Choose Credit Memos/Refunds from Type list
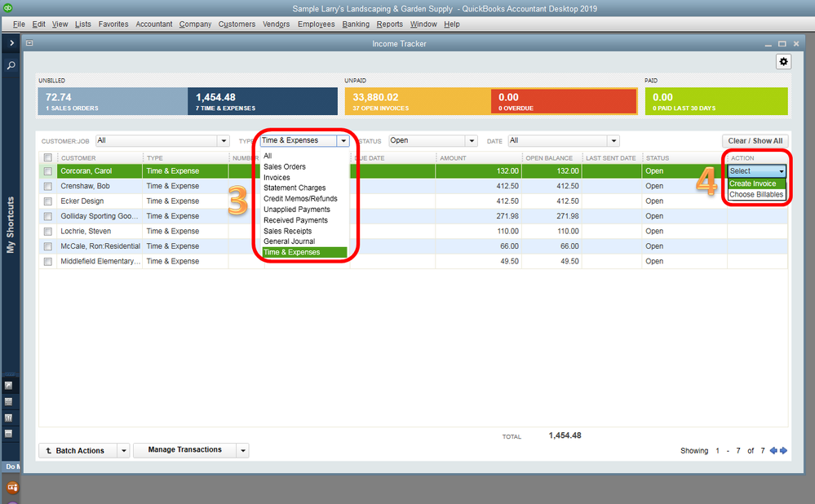This screenshot has width=815, height=504. (x=300, y=199)
